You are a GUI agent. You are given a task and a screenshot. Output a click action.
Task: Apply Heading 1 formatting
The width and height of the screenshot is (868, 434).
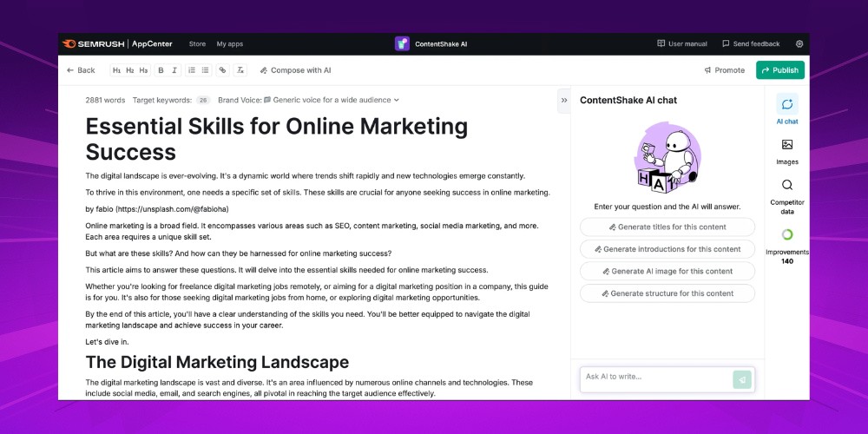(x=116, y=70)
